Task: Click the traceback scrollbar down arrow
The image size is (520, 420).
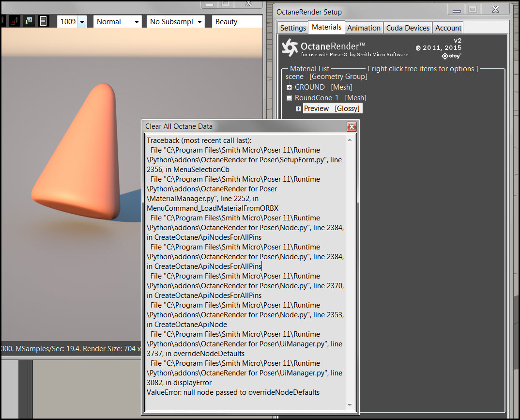Action: (x=350, y=404)
